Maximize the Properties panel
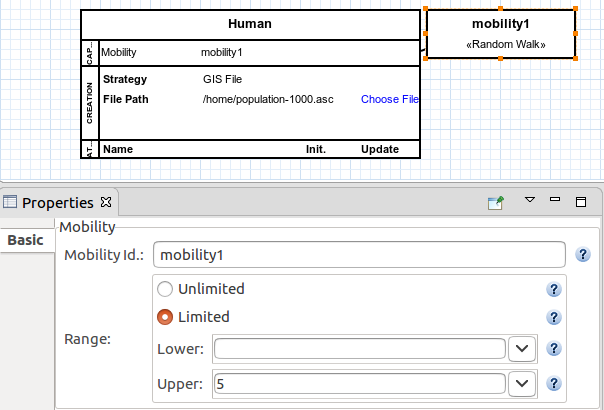This screenshot has height=410, width=604. pyautogui.click(x=581, y=202)
